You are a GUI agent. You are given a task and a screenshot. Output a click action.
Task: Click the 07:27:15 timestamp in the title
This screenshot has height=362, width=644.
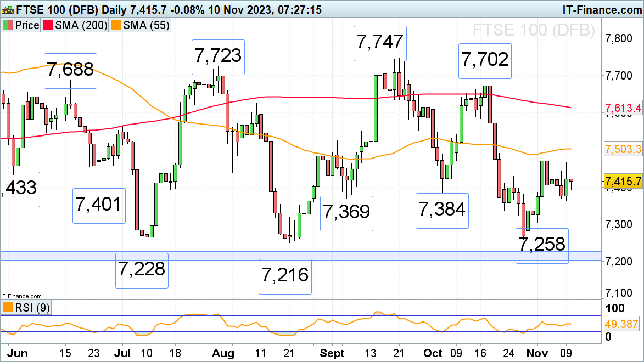tap(300, 9)
